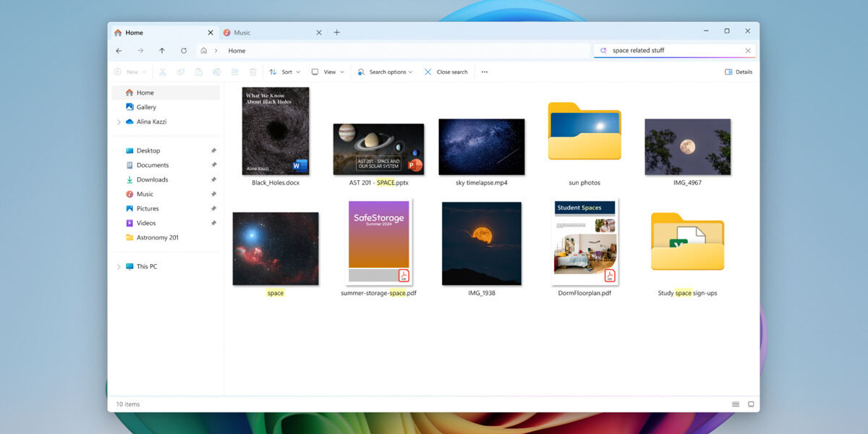Image resolution: width=868 pixels, height=434 pixels.
Task: Add a new tab with plus
Action: 336,33
